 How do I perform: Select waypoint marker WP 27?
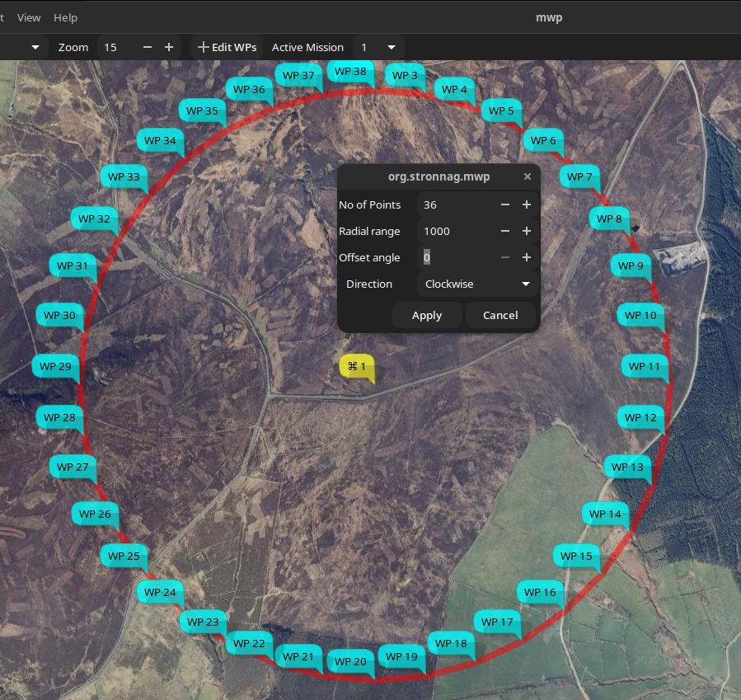pyautogui.click(x=73, y=467)
